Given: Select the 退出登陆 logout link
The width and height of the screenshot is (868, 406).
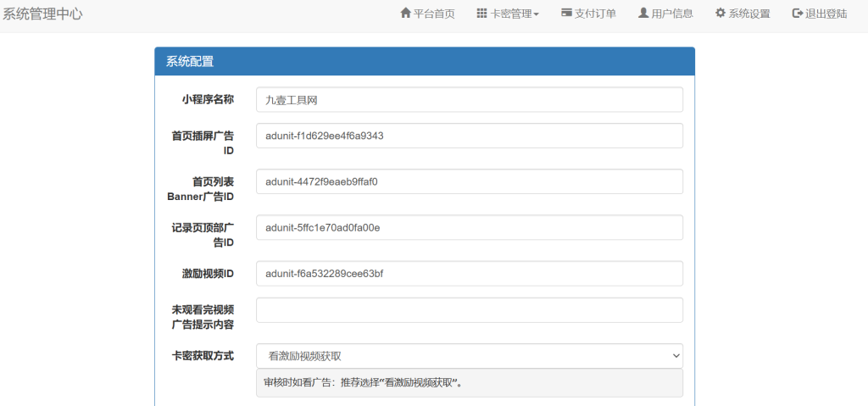Looking at the screenshot, I should [x=826, y=14].
